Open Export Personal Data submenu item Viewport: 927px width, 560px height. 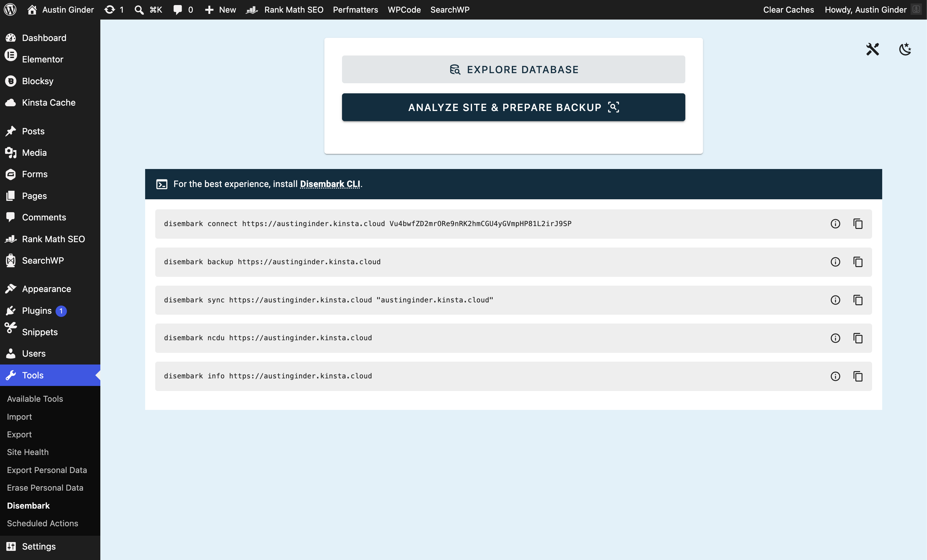47,470
